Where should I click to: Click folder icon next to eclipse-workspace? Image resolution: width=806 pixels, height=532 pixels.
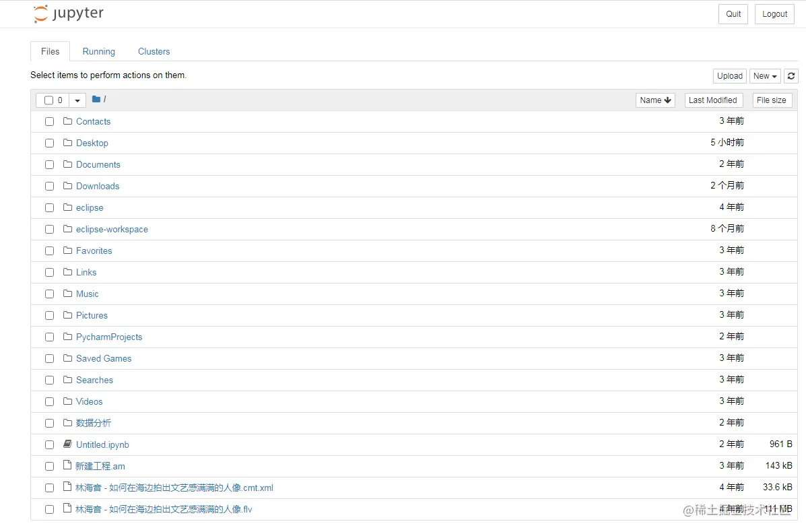[67, 229]
